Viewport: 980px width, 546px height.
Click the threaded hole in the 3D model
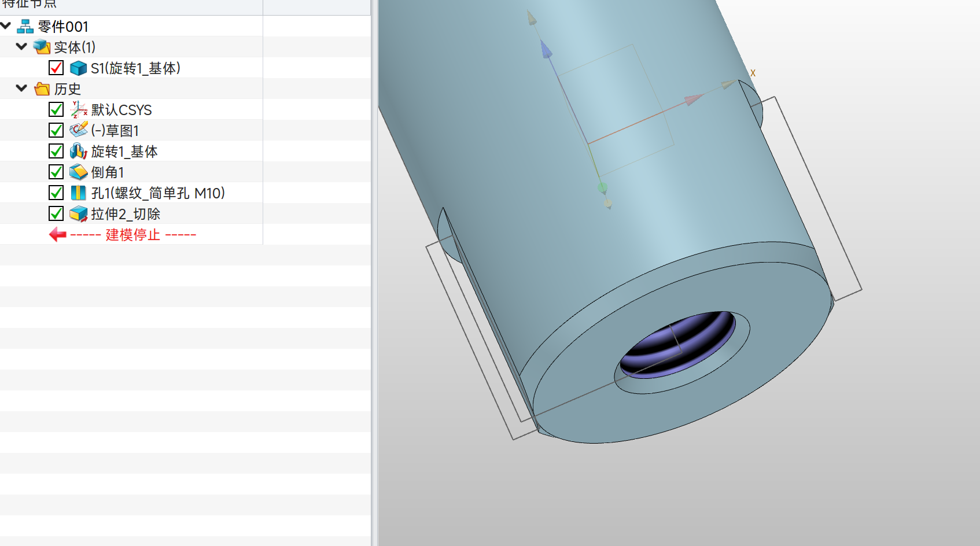click(x=677, y=345)
